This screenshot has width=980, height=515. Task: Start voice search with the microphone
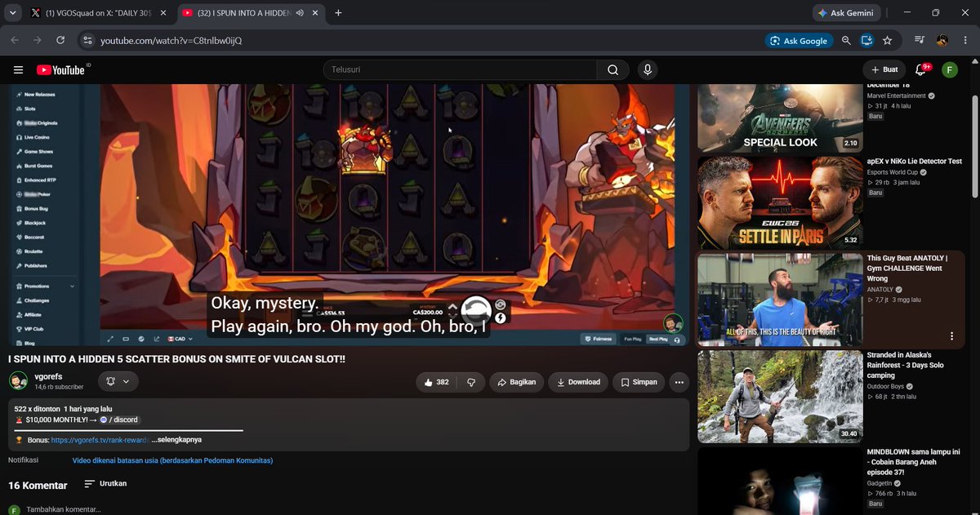648,70
